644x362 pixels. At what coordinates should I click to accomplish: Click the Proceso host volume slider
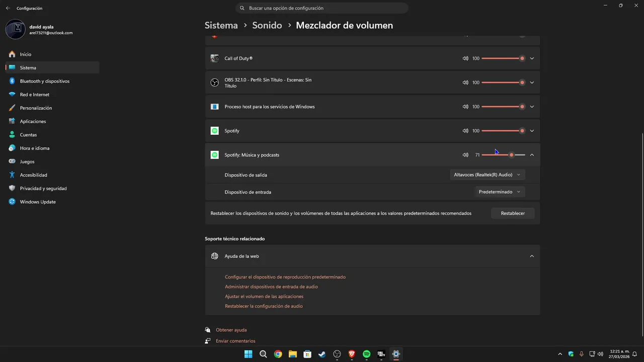(x=503, y=107)
